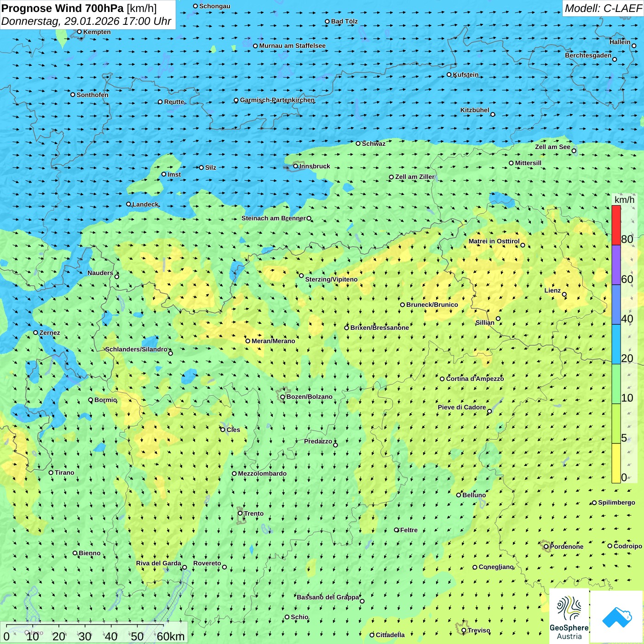Click the 'Modell: C-LAEF' label

click(603, 8)
